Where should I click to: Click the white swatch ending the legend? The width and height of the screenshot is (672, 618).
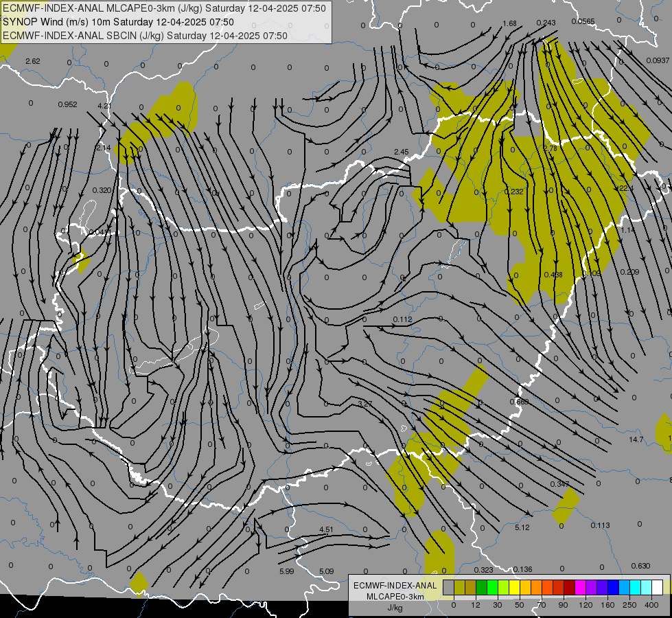(658, 588)
